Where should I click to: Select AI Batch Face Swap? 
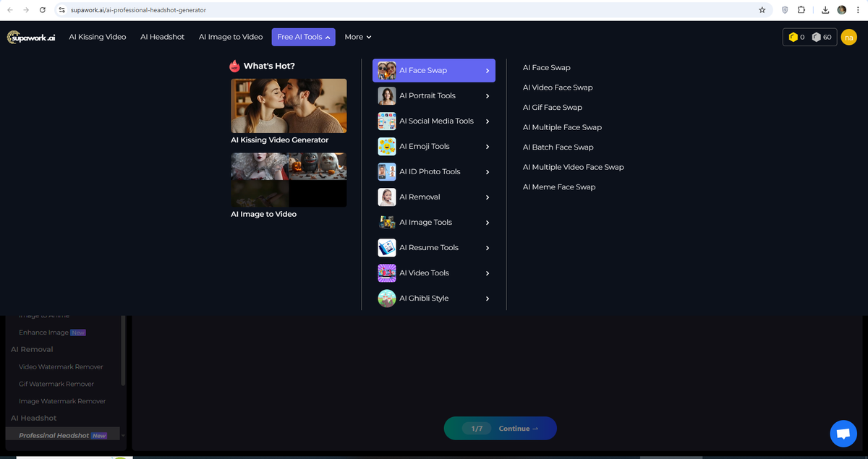pyautogui.click(x=558, y=147)
